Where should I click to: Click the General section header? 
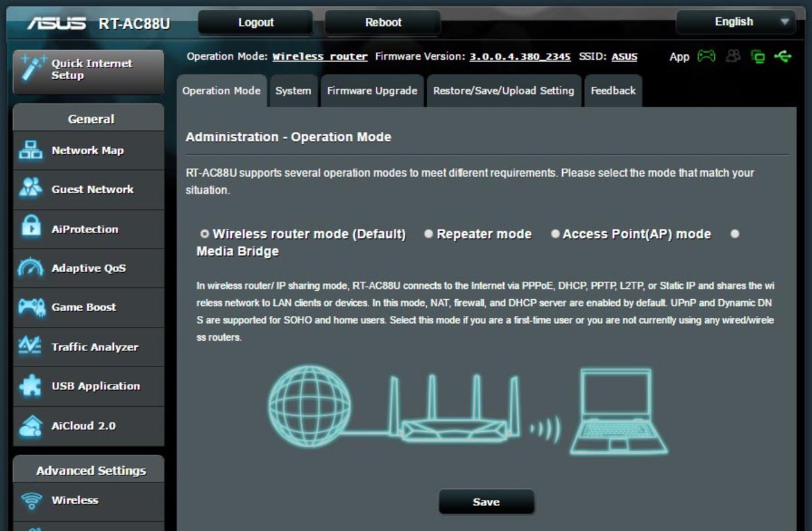[x=89, y=119]
